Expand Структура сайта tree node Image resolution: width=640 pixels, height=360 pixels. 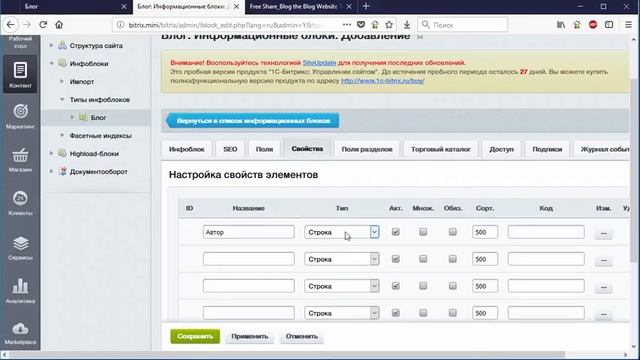click(51, 45)
